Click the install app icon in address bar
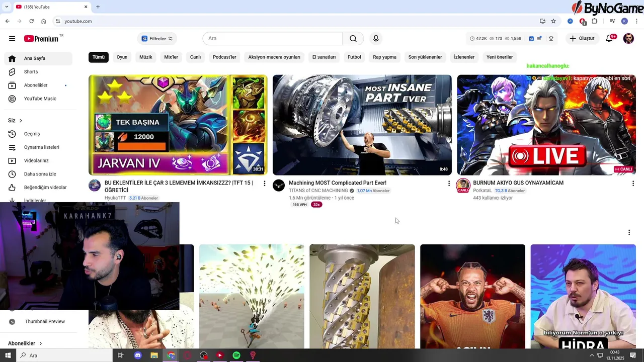Screen dimensions: 644x362 542,21
